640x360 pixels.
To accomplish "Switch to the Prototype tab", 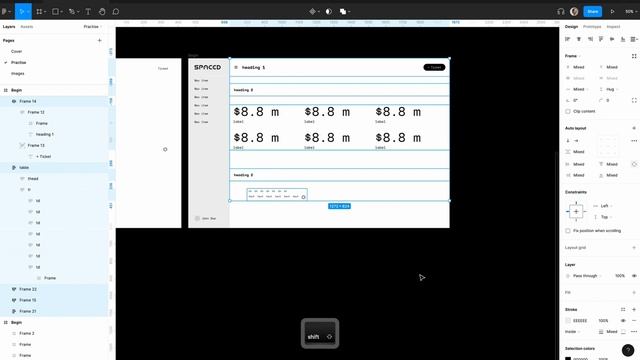I will click(592, 27).
